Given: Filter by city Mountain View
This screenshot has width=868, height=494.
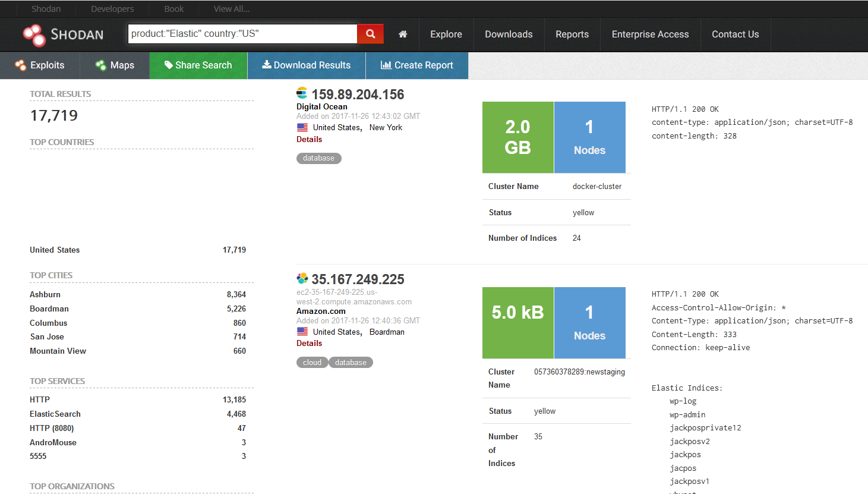Looking at the screenshot, I should tap(58, 351).
